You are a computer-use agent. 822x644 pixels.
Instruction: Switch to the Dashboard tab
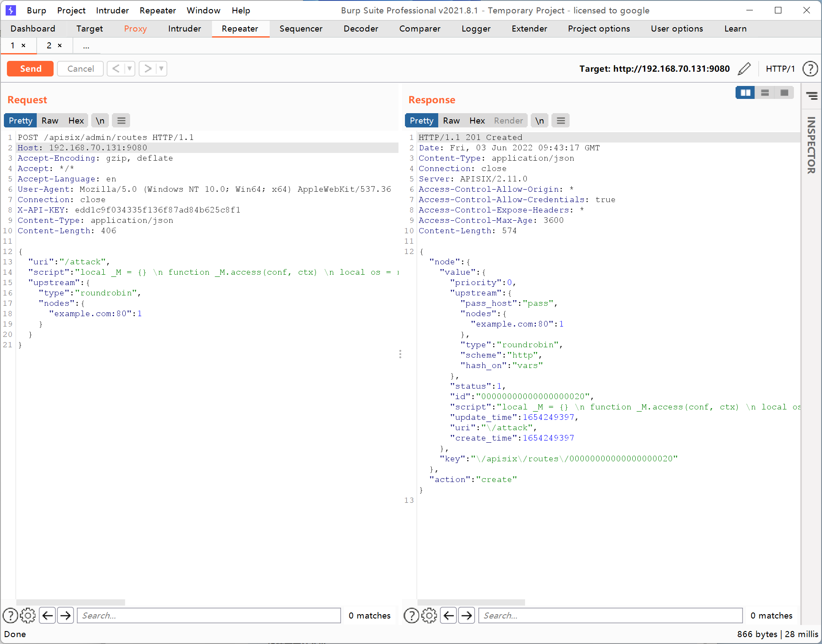point(33,29)
